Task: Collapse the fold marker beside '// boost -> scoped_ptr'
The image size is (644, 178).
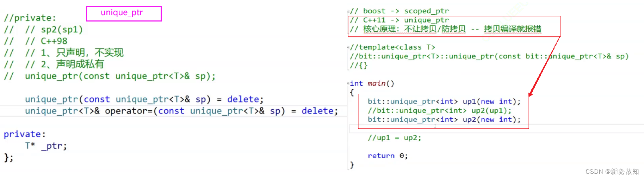Action: 348,11
